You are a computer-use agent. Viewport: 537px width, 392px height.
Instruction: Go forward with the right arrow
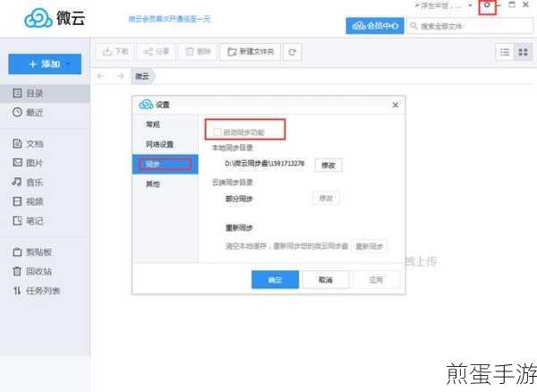pyautogui.click(x=120, y=76)
